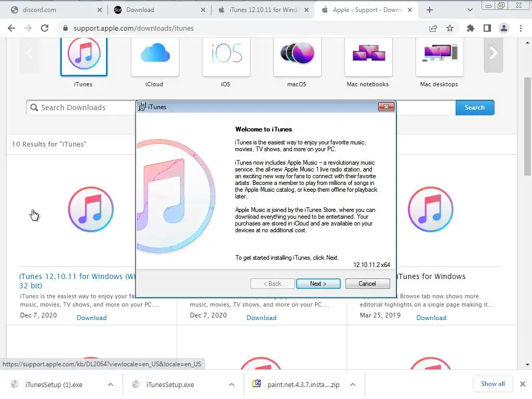
Task: Expand options for iTunesSetup (1).exe download
Action: click(x=111, y=385)
